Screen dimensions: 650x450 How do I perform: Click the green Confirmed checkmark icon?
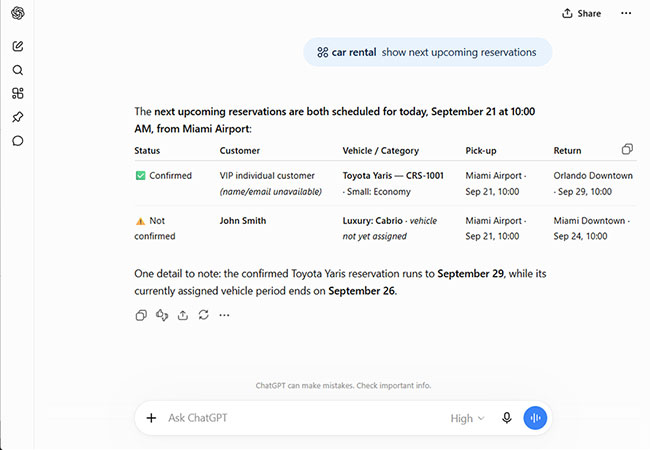141,176
